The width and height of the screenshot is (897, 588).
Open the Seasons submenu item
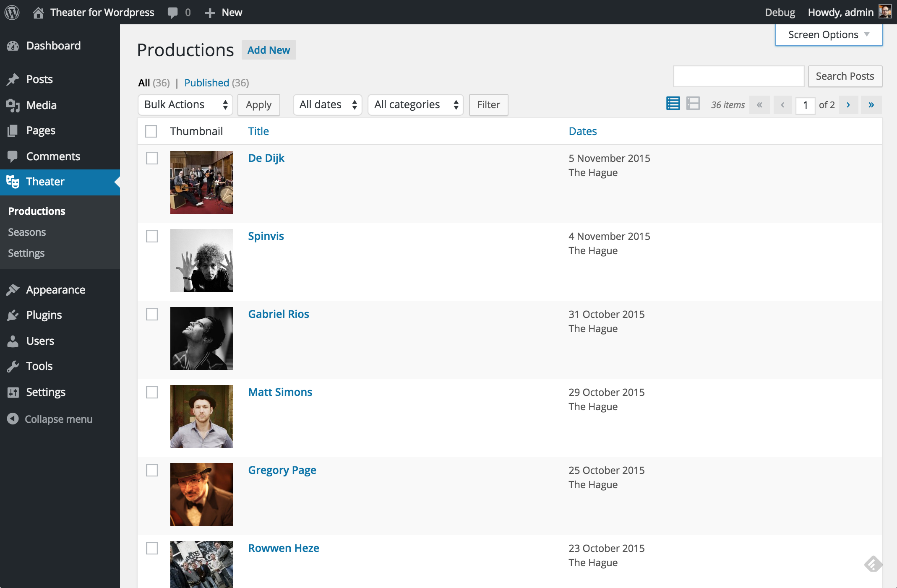click(x=27, y=232)
